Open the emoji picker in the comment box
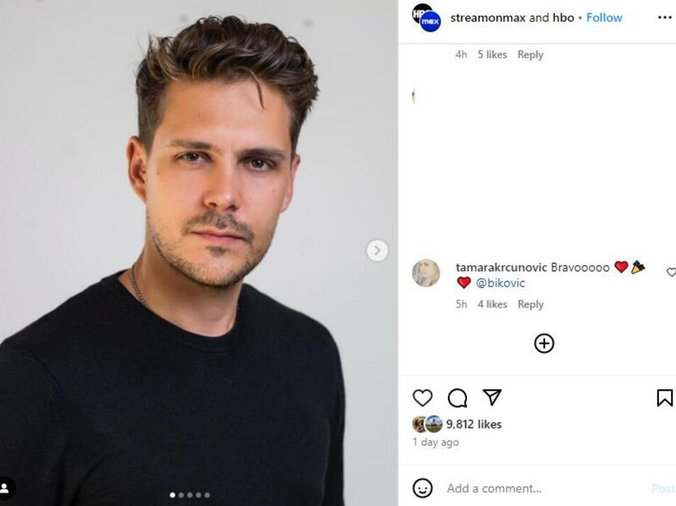This screenshot has width=676, height=506. click(423, 488)
